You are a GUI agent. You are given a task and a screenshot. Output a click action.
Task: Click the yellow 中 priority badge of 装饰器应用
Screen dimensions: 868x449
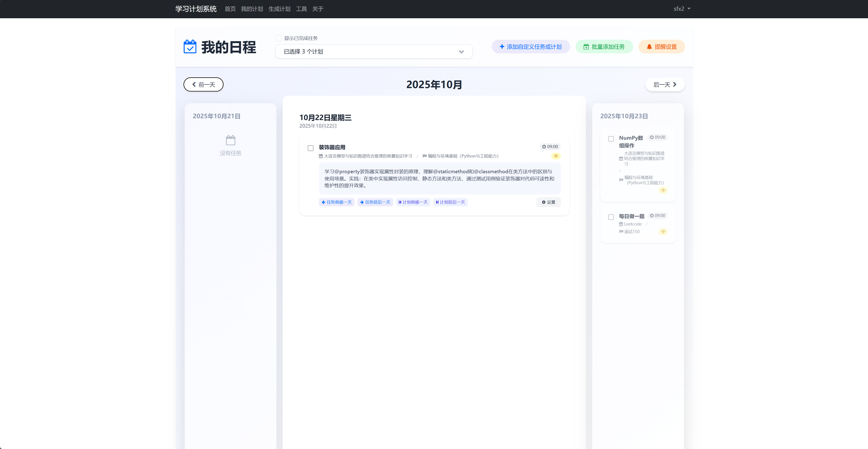[556, 156]
